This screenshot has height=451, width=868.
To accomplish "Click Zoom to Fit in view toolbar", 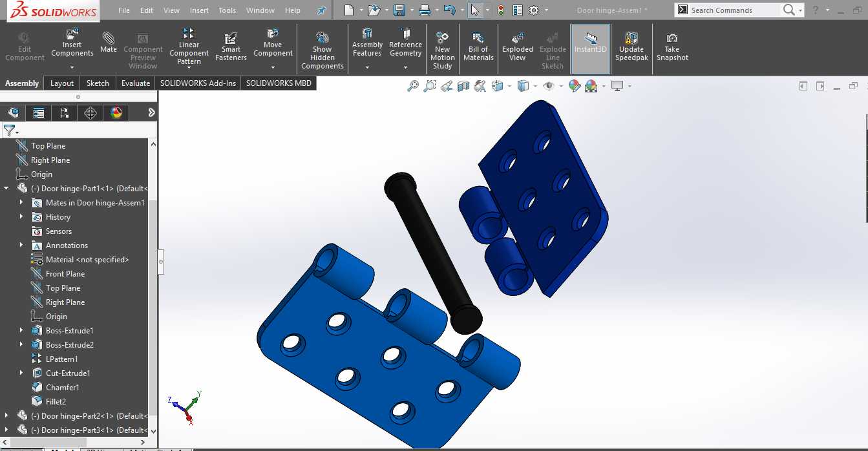I will [412, 86].
